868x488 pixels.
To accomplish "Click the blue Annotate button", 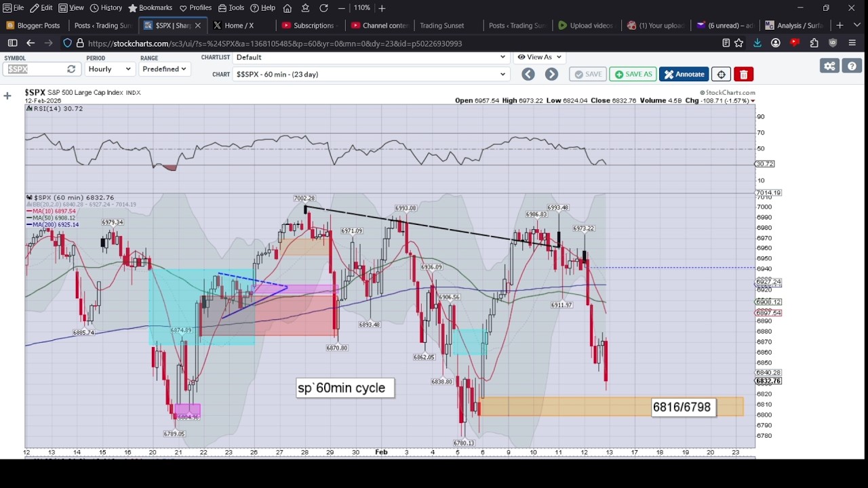I will click(684, 75).
